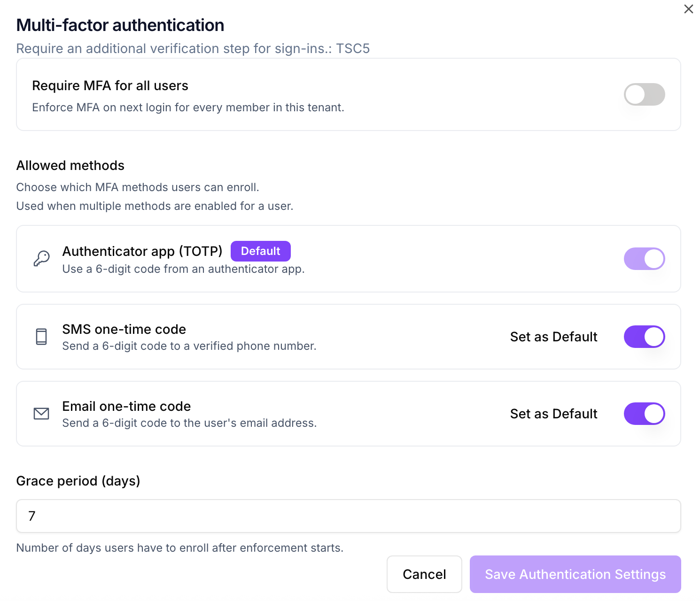
Task: Click the SMS one-time code title
Action: pyautogui.click(x=124, y=329)
